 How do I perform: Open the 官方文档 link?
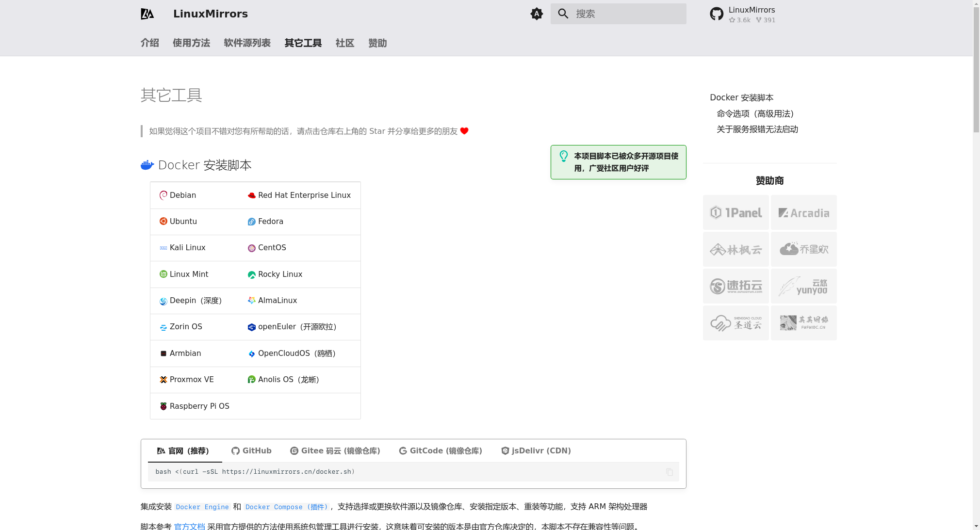pos(189,526)
